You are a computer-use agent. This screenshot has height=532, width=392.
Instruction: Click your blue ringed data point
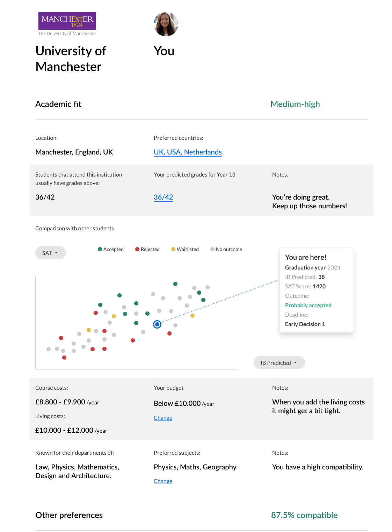157,324
